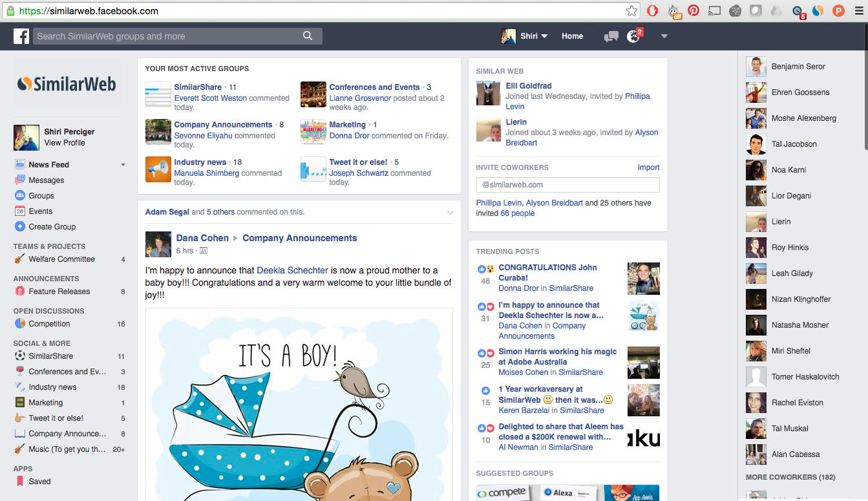Viewport: 868px width, 501px height.
Task: Click the Feature Releases gift icon
Action: (x=20, y=292)
